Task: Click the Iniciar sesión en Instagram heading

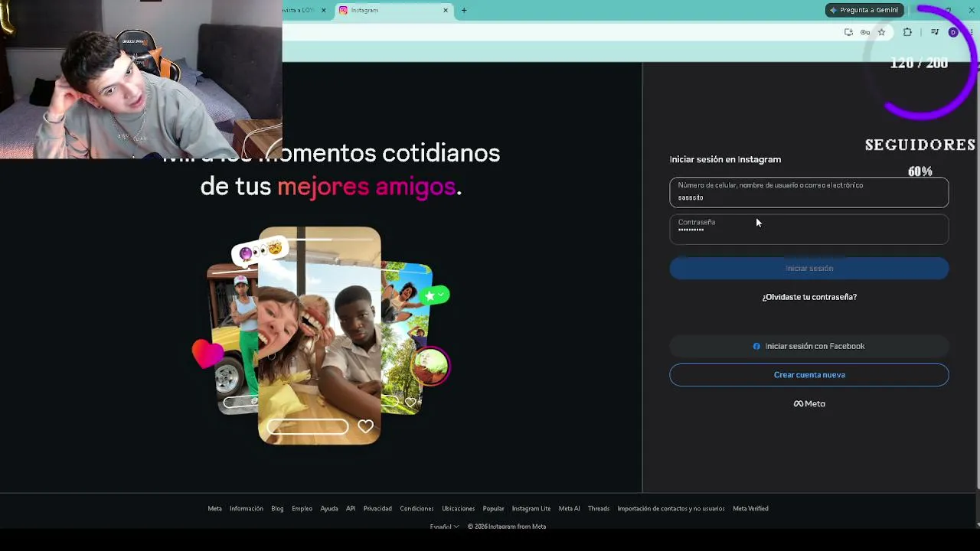Action: (725, 159)
